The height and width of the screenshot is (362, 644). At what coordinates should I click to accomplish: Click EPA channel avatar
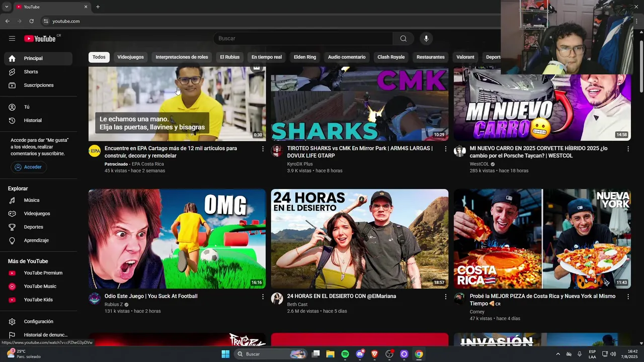point(95,151)
